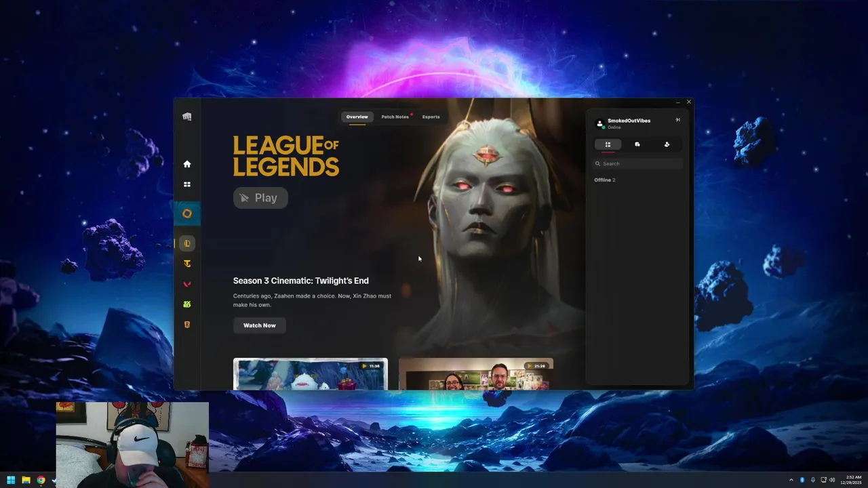
Task: Close the Riot Client window
Action: pyautogui.click(x=689, y=102)
